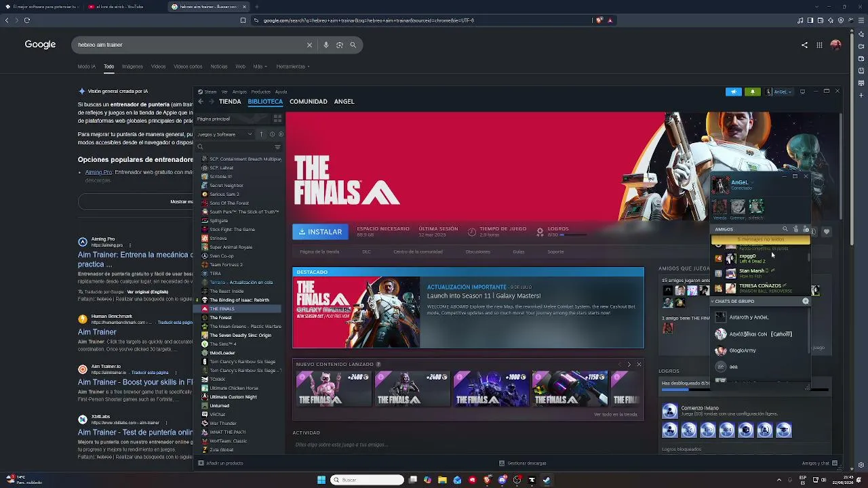Open Google apps grid icon
The width and height of the screenshot is (868, 488).
819,45
